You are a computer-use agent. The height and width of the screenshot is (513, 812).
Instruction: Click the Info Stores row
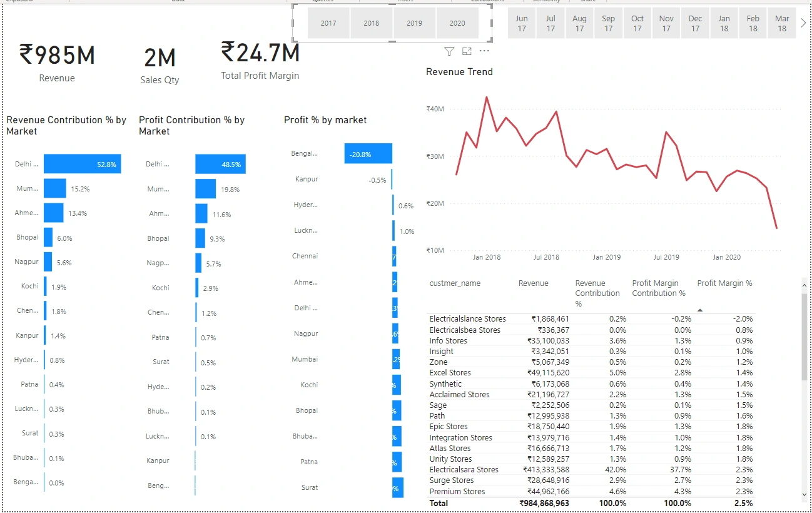point(591,340)
